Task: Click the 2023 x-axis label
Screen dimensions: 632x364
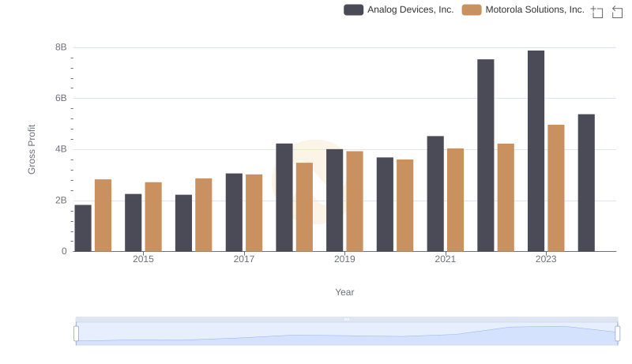Action: (546, 259)
